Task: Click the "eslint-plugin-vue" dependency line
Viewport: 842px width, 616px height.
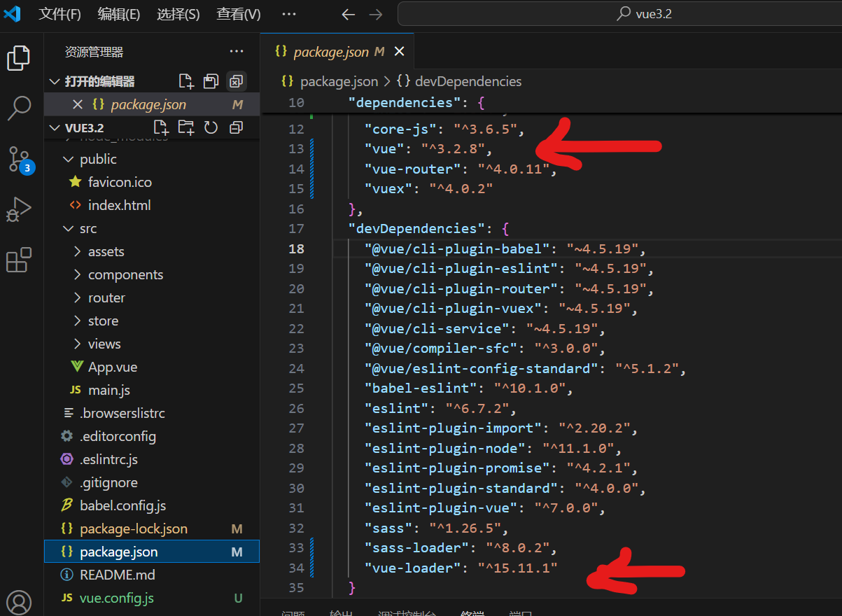Action: coord(484,507)
